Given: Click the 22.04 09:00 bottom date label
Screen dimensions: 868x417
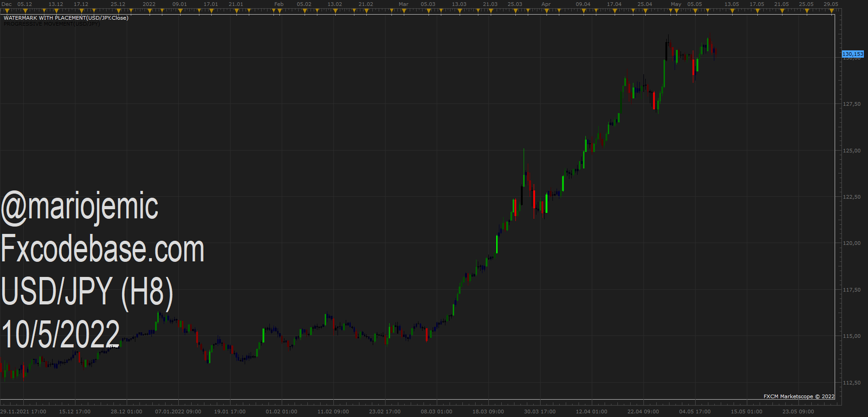Looking at the screenshot, I should 643,412.
